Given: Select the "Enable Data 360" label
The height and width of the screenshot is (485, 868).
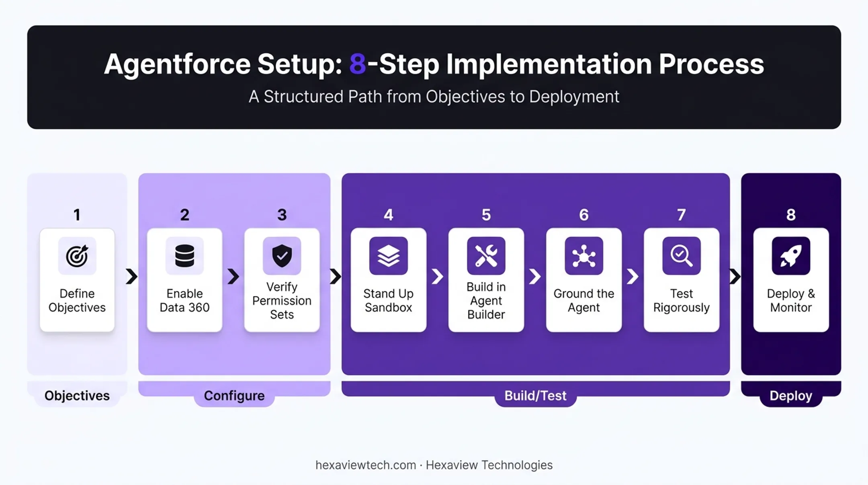Looking at the screenshot, I should click(x=184, y=300).
